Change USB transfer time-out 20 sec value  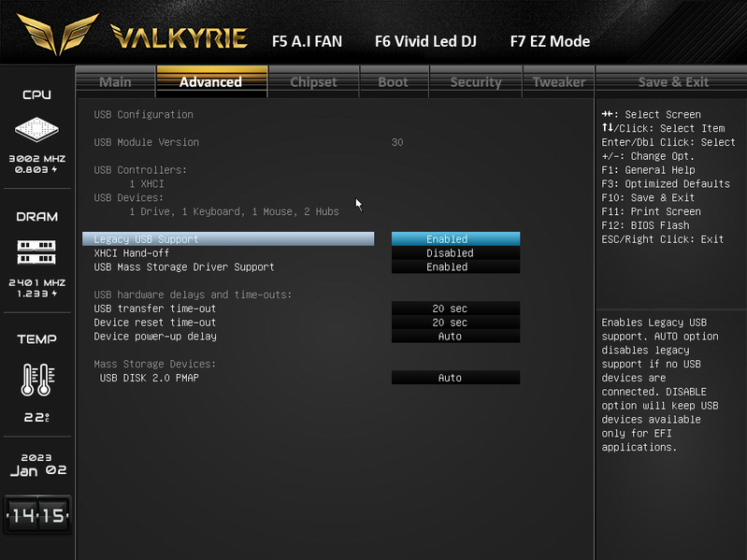pos(455,309)
